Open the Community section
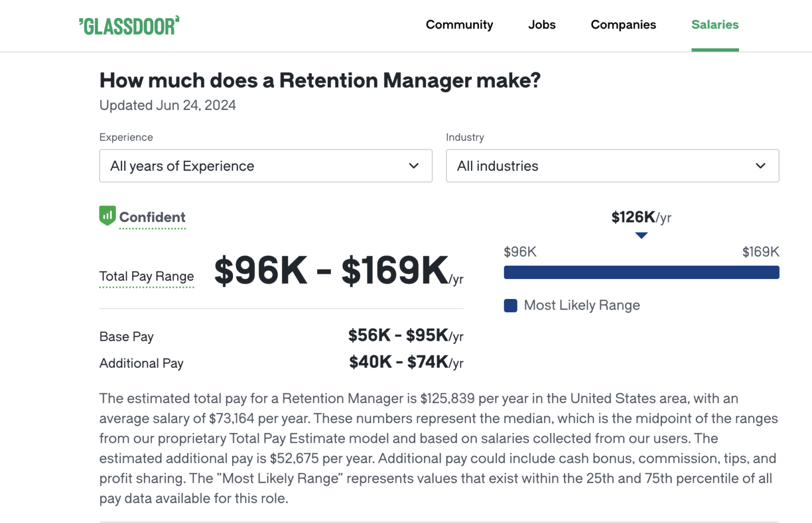The image size is (812, 523). click(459, 25)
